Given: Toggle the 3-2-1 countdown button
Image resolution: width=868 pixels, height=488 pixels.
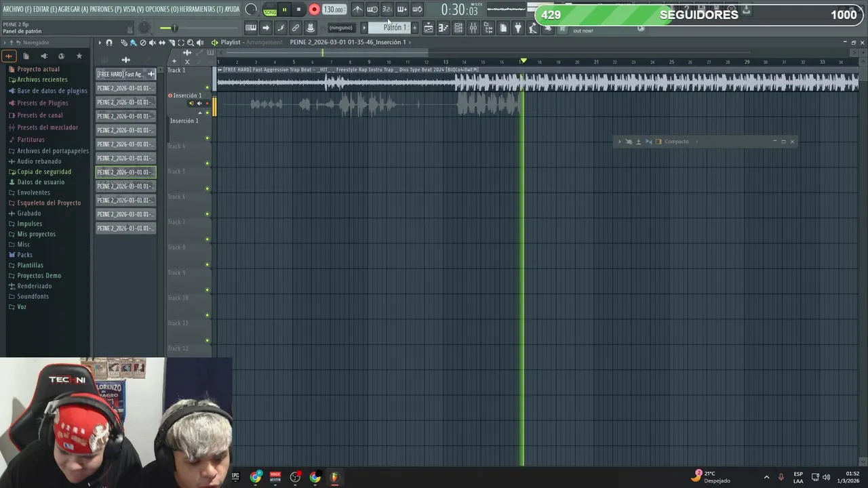Looking at the screenshot, I should tap(387, 9).
